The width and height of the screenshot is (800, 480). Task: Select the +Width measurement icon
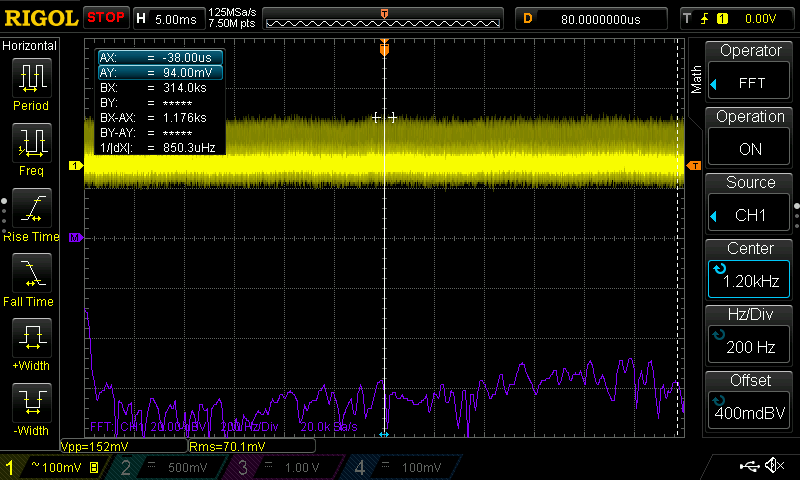[32, 337]
